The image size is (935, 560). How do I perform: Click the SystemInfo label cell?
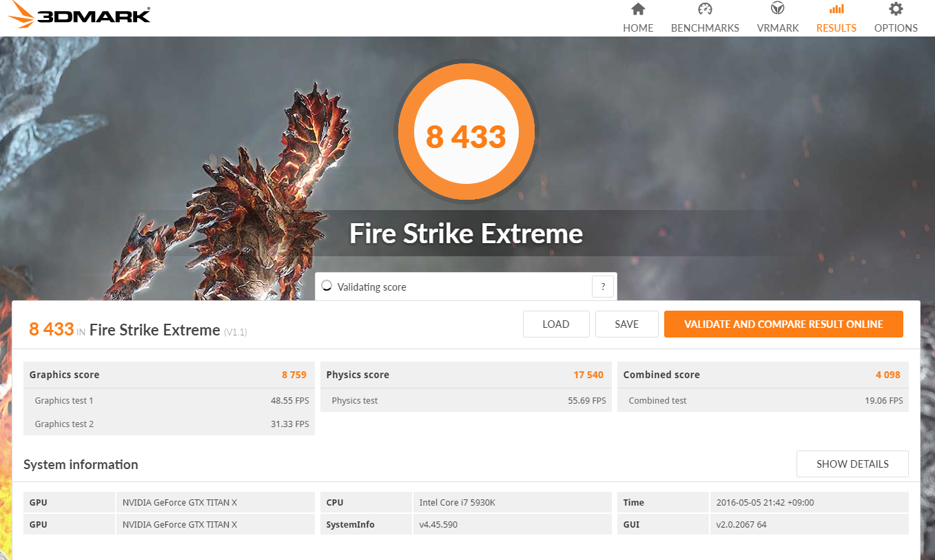[x=366, y=525]
